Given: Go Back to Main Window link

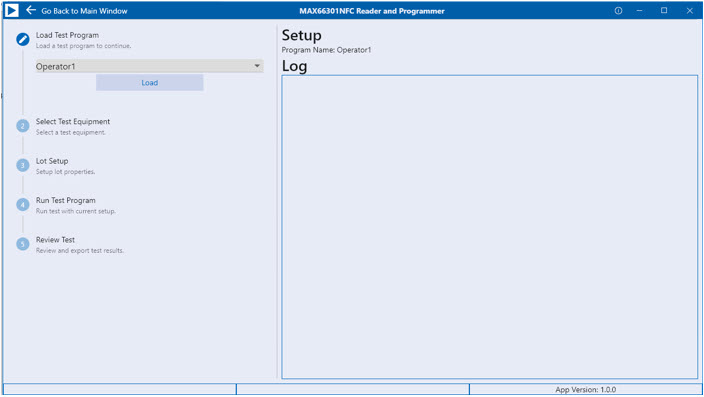Looking at the screenshot, I should [84, 11].
